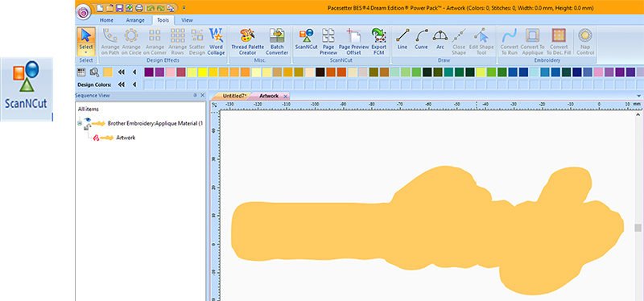The height and width of the screenshot is (301, 644).
Task: Pick the dark purple swatch at the palette start
Action: coord(149,72)
